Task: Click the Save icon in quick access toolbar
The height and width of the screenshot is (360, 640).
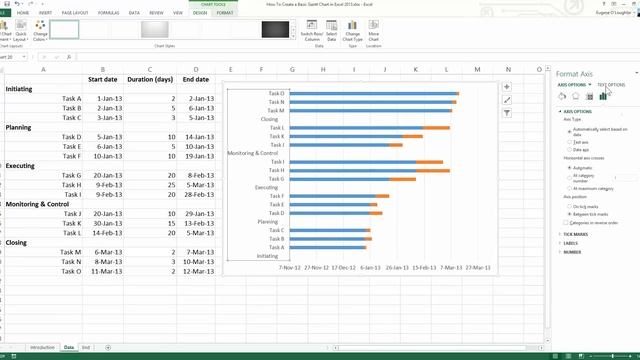Action: click(7, 4)
